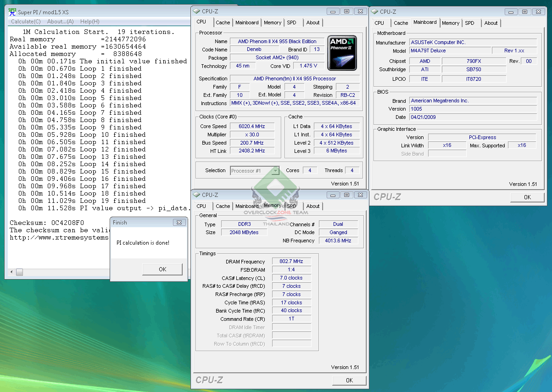The image size is (552, 392).
Task: Click the Bank Cycle Time 40 clocks field
Action: point(291,310)
